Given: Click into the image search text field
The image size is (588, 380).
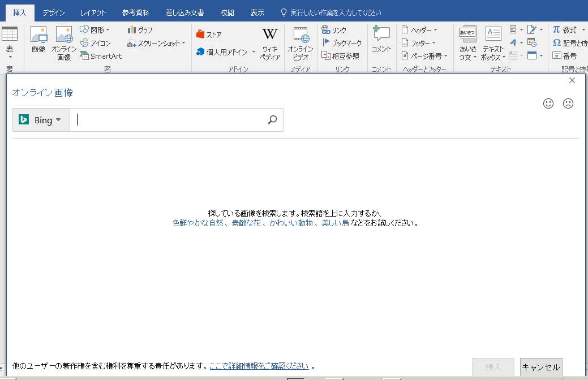Looking at the screenshot, I should (170, 120).
